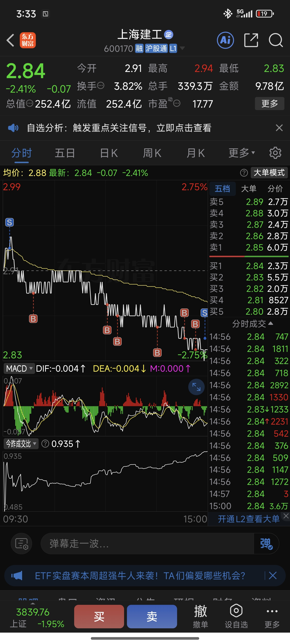This screenshot has height=644, width=290.
Task: Select the 大单 tab
Action: pos(248,189)
